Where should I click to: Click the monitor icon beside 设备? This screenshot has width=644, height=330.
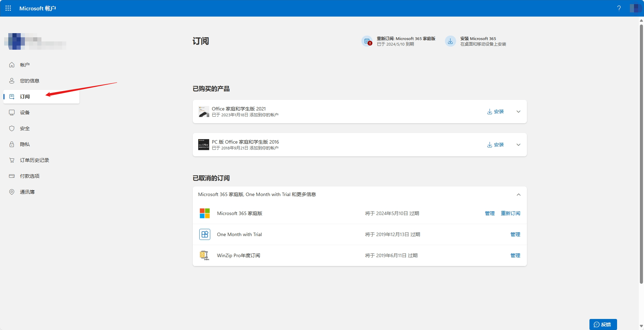12,113
